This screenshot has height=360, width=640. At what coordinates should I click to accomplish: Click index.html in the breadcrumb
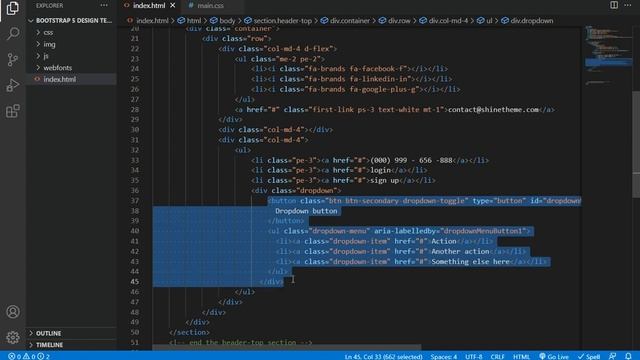152,20
